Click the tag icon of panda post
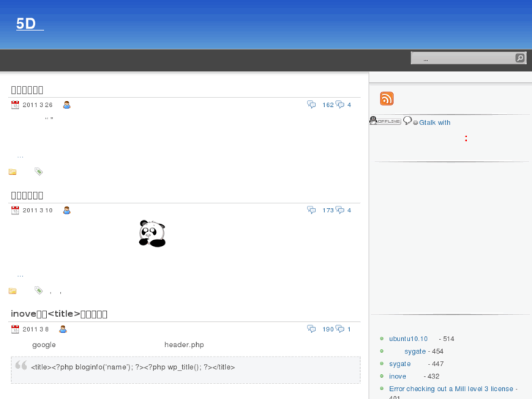Image resolution: width=532 pixels, height=399 pixels. [x=39, y=291]
